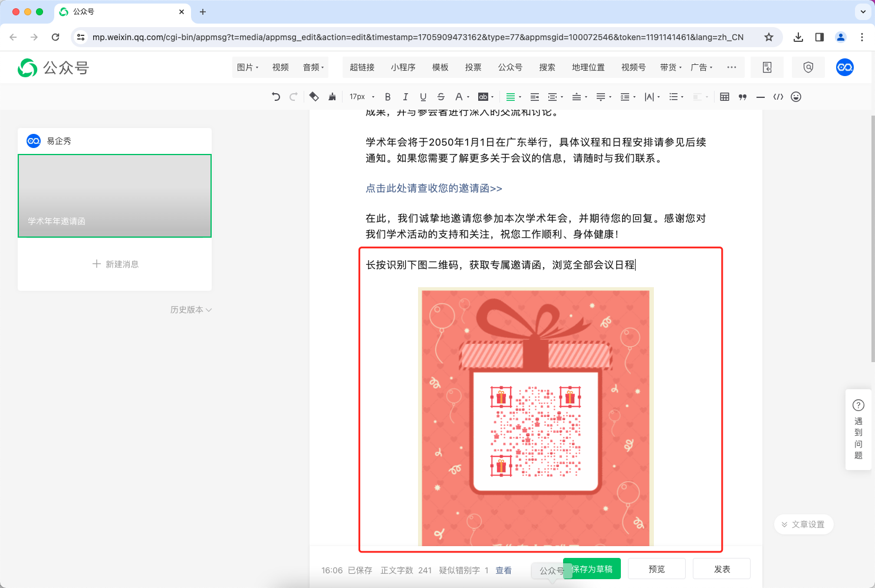This screenshot has width=875, height=588.
Task: Expand the 历史版本 dropdown
Action: pyautogui.click(x=191, y=310)
